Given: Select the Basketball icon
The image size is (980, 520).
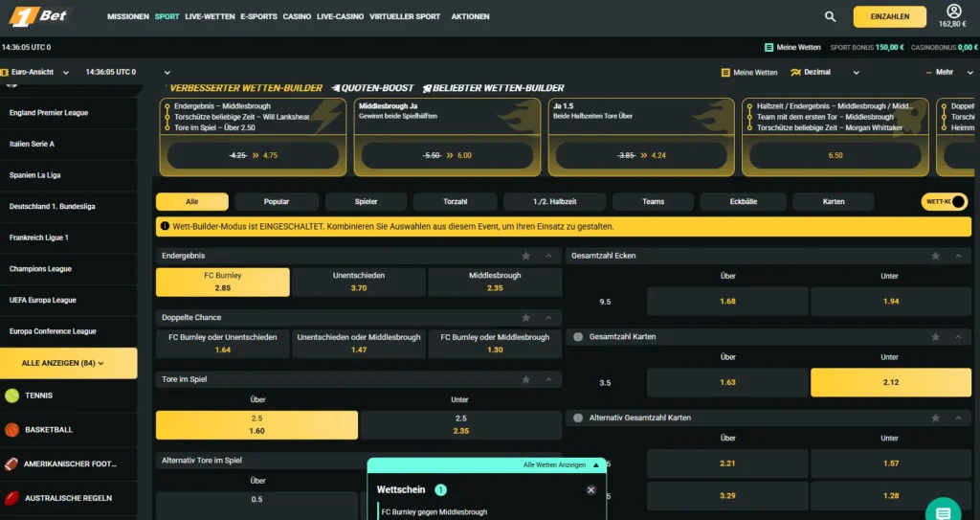Looking at the screenshot, I should tap(11, 430).
